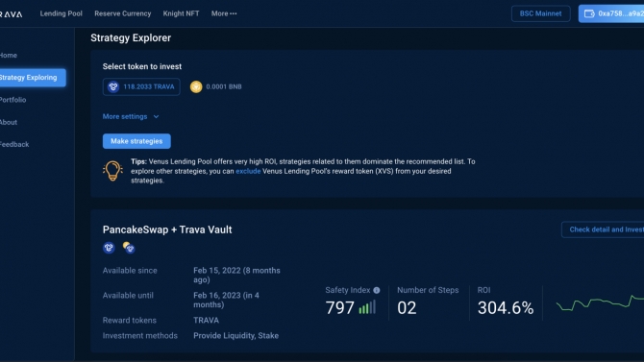The image size is (644, 362).
Task: Click the ROI value 304.6%
Action: [506, 308]
